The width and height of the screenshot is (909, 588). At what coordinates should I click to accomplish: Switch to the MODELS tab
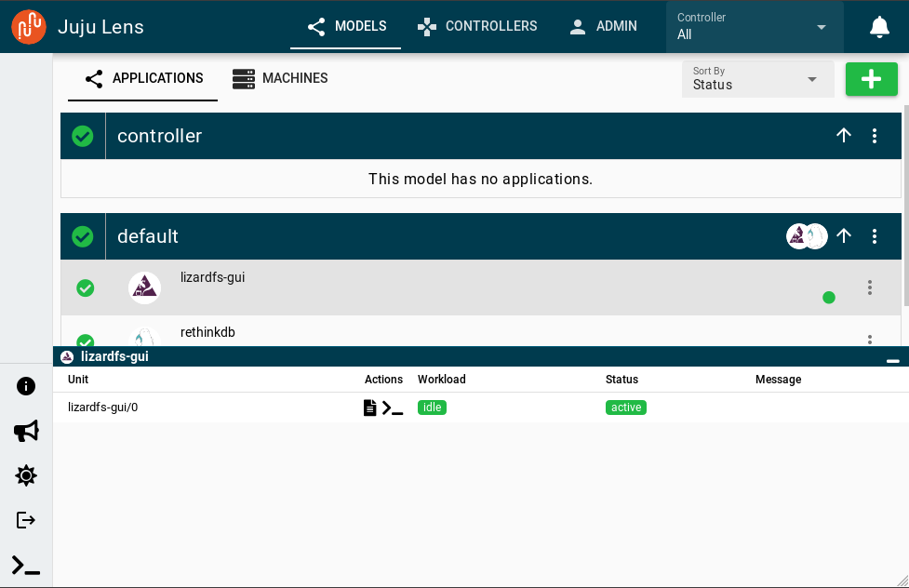[346, 26]
